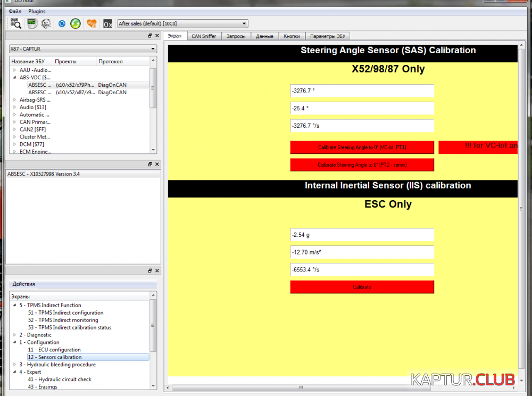
Task: Open the After sales session dropdown
Action: pyautogui.click(x=182, y=23)
